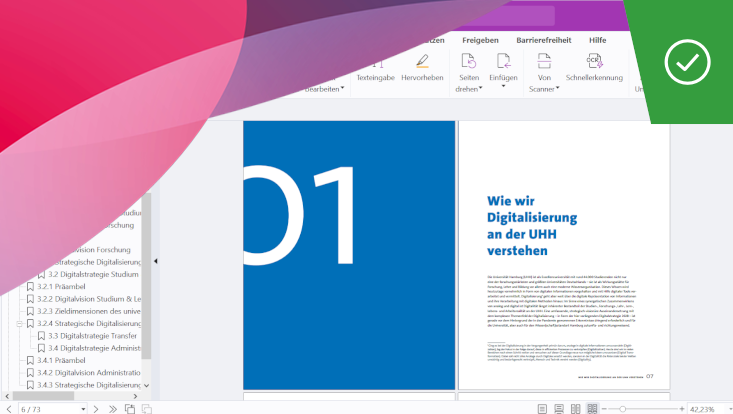This screenshot has width=733, height=414.
Task: Click the zoom in plus button
Action: click(x=682, y=409)
